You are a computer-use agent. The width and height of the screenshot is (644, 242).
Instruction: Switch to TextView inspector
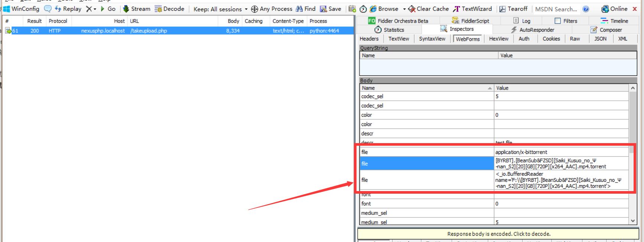(399, 39)
